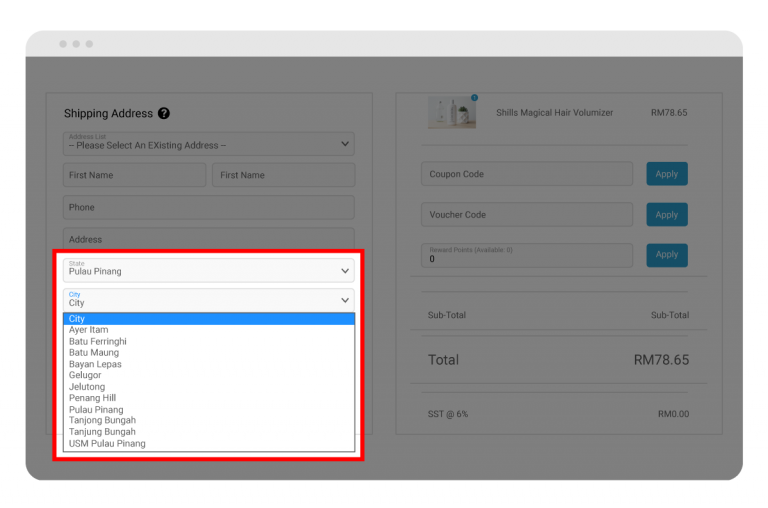The height and width of the screenshot is (508, 768).
Task: Pick Penang Hill from the city list
Action: point(92,398)
